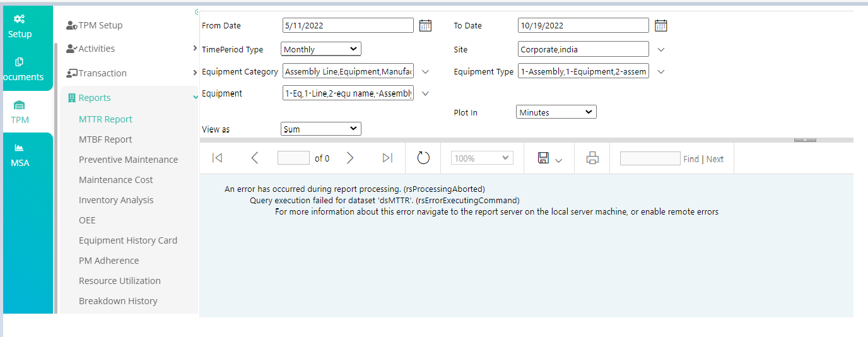Open the TimePeriod Type Monthly dropdown
The image size is (868, 337).
click(x=321, y=49)
